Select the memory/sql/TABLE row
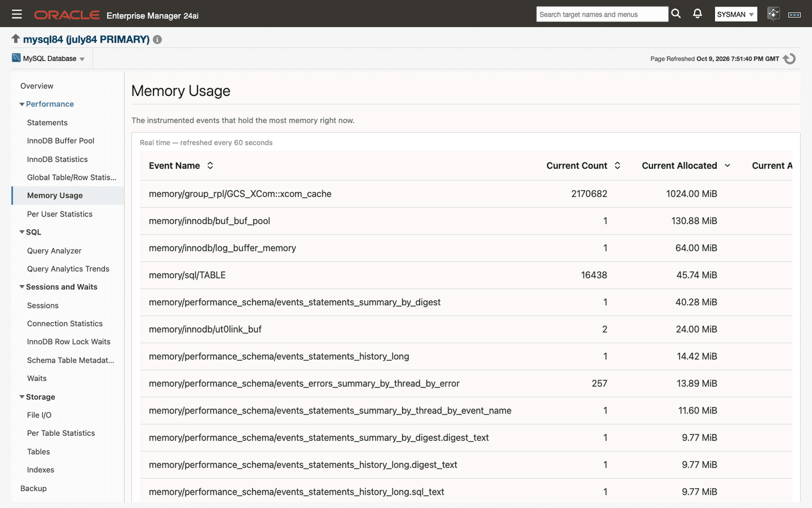The image size is (812, 508). pyautogui.click(x=466, y=275)
